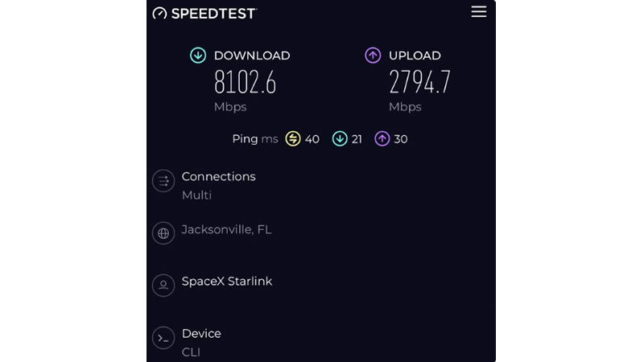
Task: Click the DOWNLOAD heading label
Action: (x=251, y=56)
